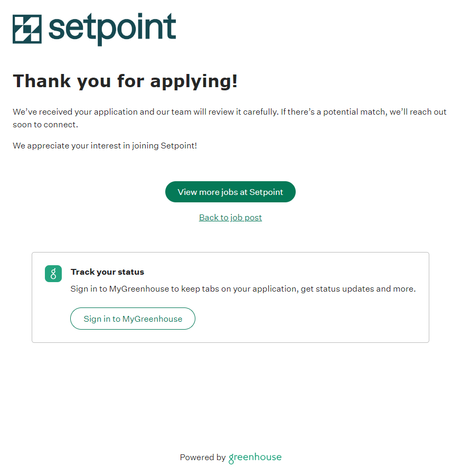Screen dimensions: 452x476
Task: Click the "Powered by" footer text
Action: click(x=202, y=458)
